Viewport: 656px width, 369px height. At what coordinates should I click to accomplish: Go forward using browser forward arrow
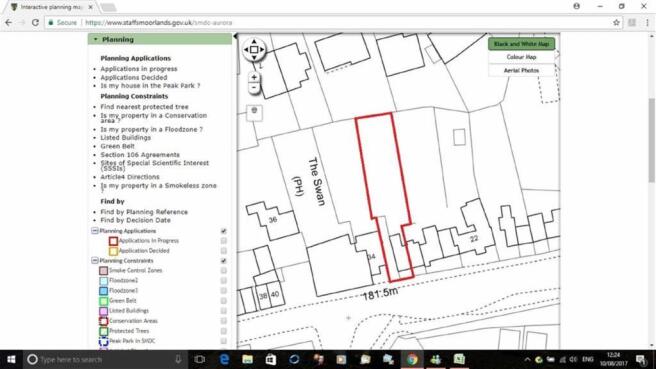(22, 23)
